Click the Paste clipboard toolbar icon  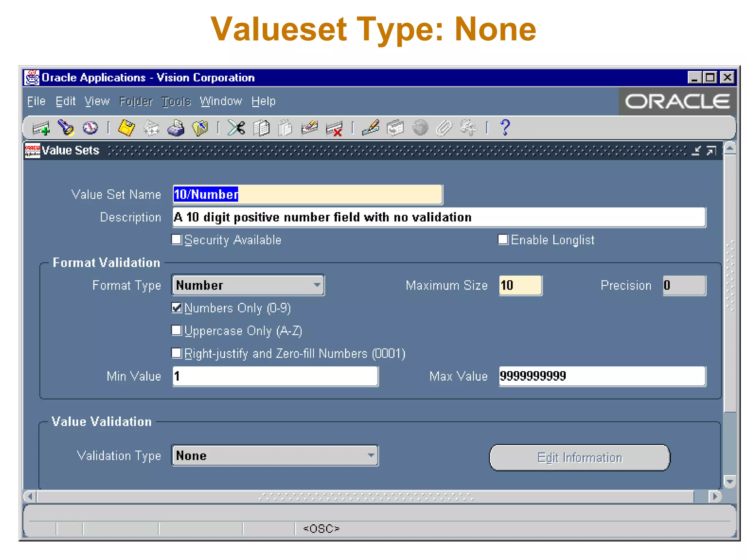coord(285,128)
